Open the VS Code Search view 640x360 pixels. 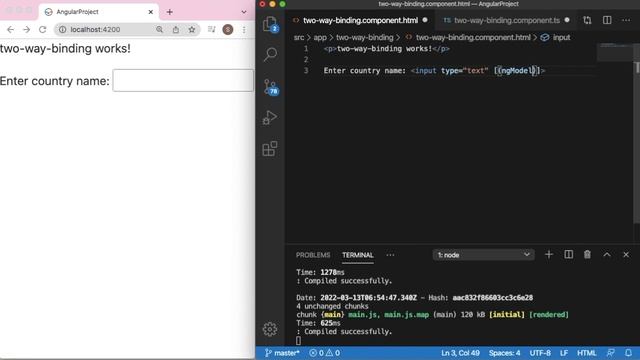click(x=270, y=55)
